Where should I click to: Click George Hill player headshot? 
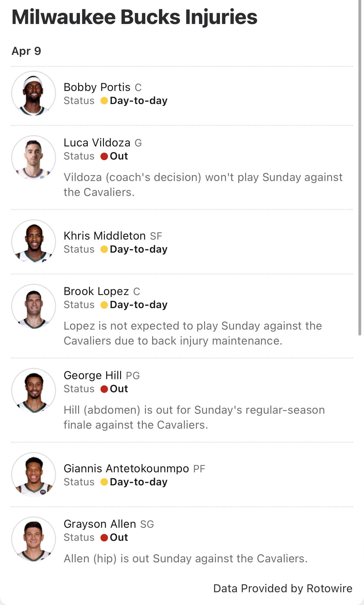pyautogui.click(x=34, y=391)
